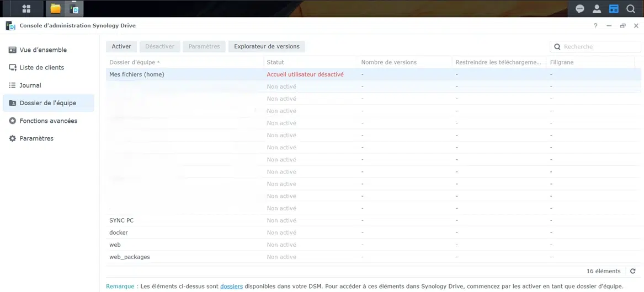Close the Synology Drive console window
This screenshot has width=644, height=292.
tap(636, 25)
